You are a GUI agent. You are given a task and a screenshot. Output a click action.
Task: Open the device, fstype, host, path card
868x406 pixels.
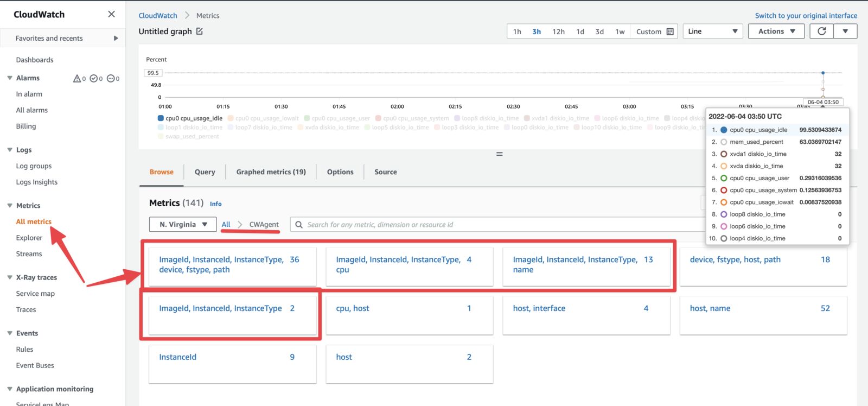tap(763, 267)
